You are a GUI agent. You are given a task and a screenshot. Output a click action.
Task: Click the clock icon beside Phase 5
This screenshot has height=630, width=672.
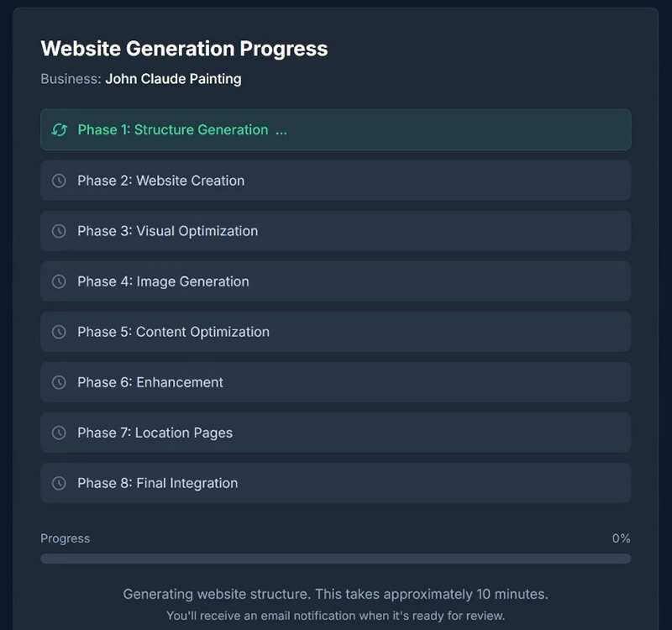tap(59, 332)
